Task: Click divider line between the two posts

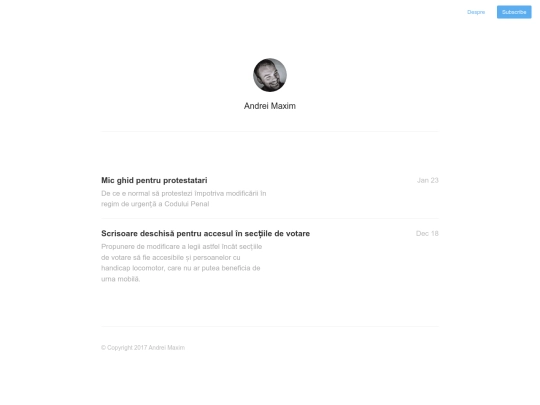Action: coord(270,218)
